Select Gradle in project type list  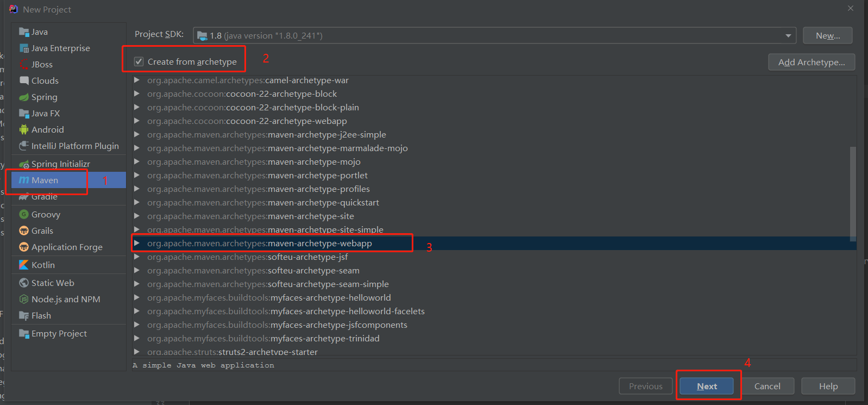click(69, 197)
